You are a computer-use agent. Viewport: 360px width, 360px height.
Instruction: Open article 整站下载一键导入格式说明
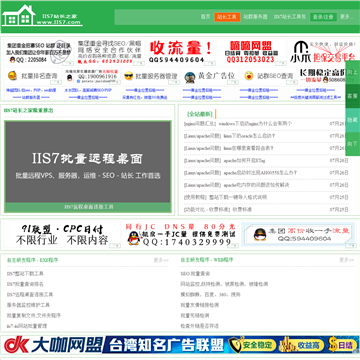(238, 197)
